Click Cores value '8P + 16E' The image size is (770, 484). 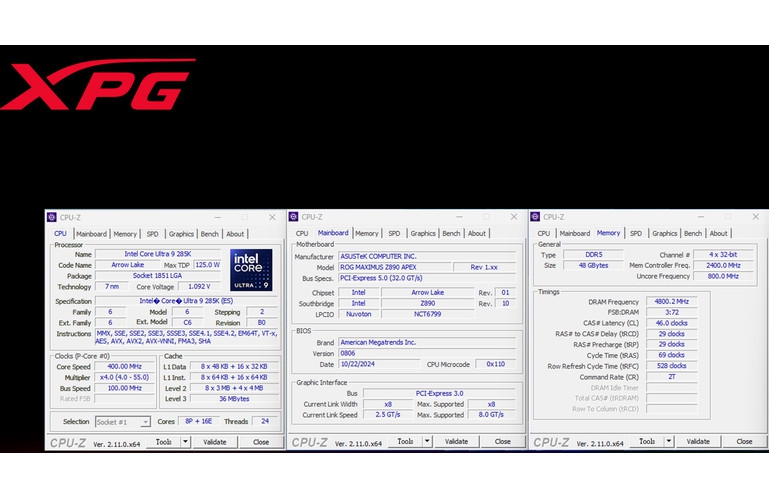pyautogui.click(x=198, y=422)
